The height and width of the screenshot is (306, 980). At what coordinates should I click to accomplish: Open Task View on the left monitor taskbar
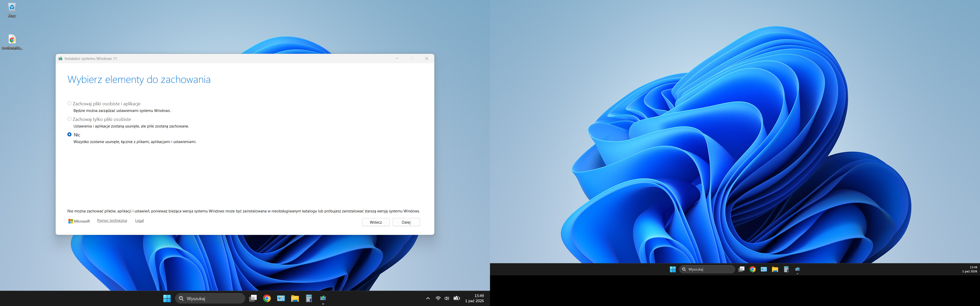pyautogui.click(x=253, y=298)
